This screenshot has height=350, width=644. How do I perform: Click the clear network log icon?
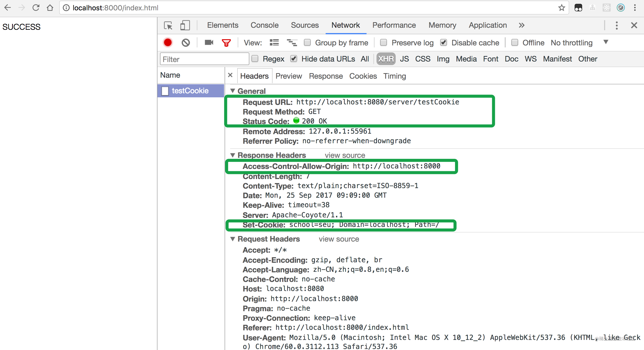point(185,42)
